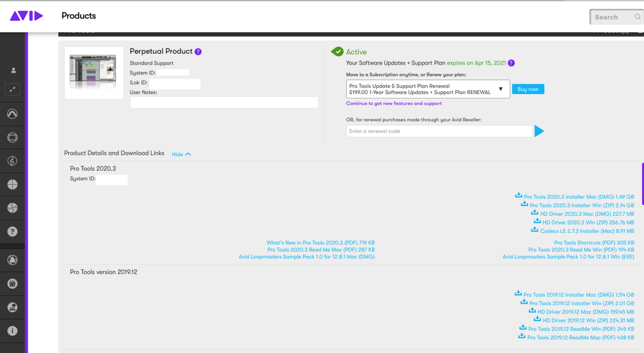Click the Avid Link triangle sidebar icon
The image size is (644, 353).
coord(12,260)
